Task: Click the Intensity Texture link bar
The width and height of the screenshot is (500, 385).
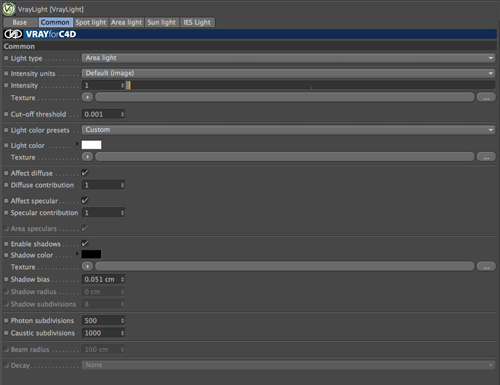Action: point(285,97)
